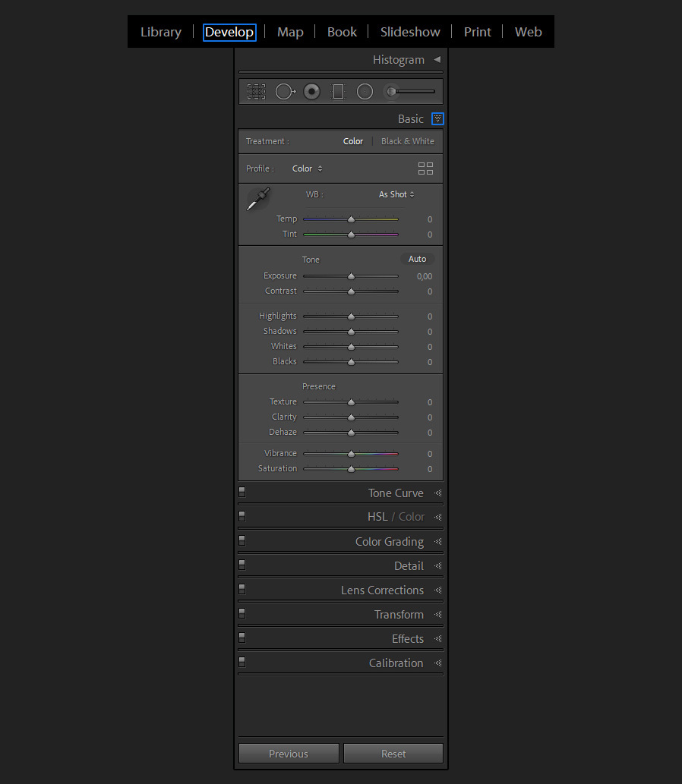
Task: Expand the HSL / Color panel arrow
Action: [437, 517]
